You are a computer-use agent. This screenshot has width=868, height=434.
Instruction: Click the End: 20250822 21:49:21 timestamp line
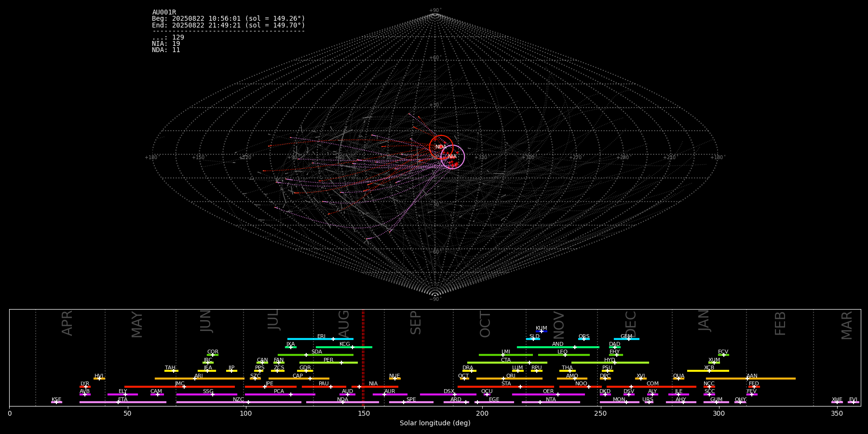click(229, 25)
